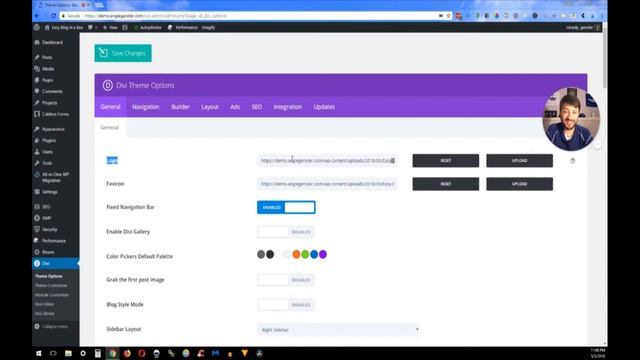
Task: Disable the Fixed Navigation Bar toggle
Action: pos(286,207)
